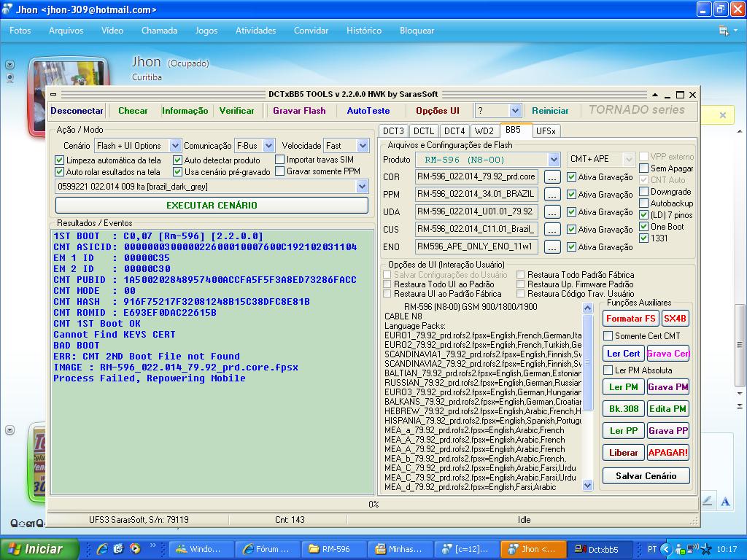This screenshot has width=747, height=560.
Task: Uncheck Auto detectar produto
Action: (178, 160)
